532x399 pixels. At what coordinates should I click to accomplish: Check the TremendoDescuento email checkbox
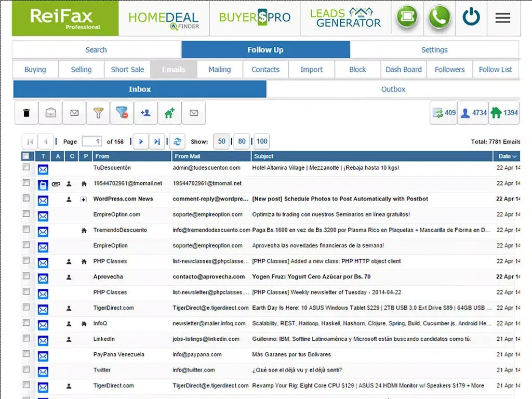click(x=26, y=229)
